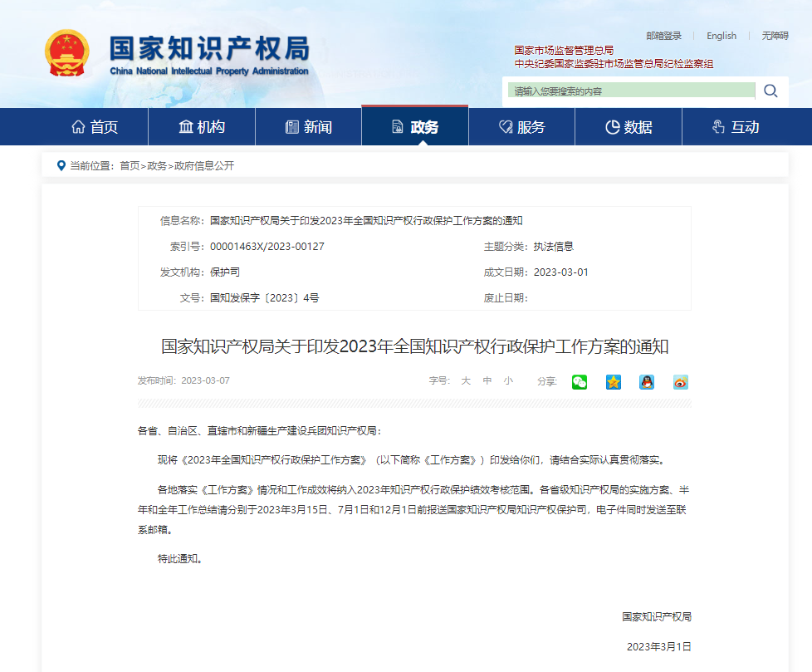Open the 机构 navigation tab

[x=202, y=127]
